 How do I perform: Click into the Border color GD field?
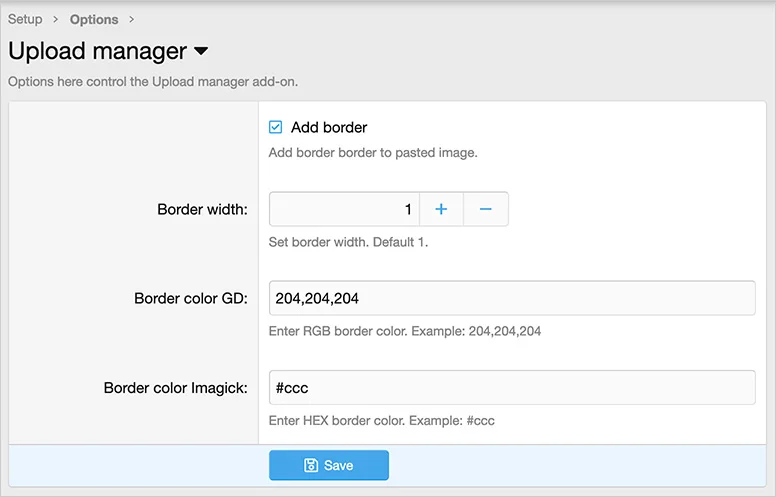click(x=511, y=298)
